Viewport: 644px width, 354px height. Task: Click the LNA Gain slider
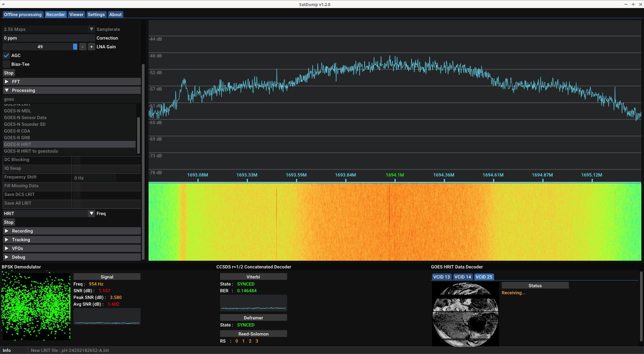pos(40,47)
